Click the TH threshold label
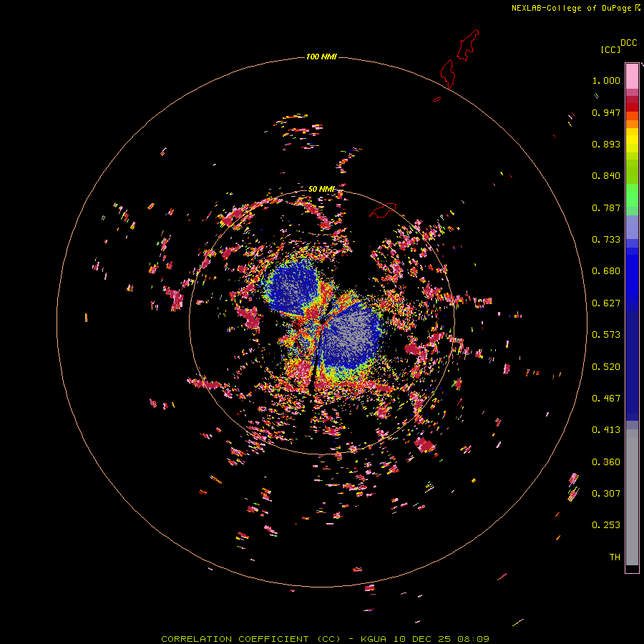The image size is (644, 644). click(x=615, y=557)
